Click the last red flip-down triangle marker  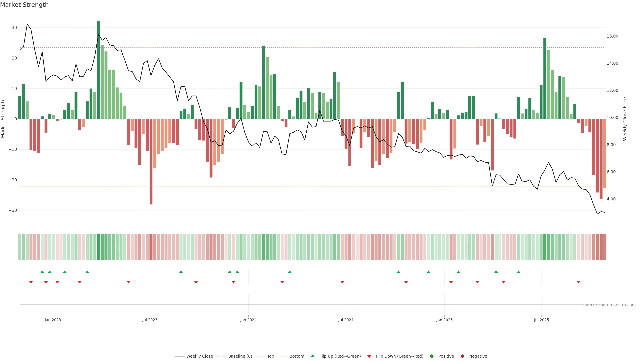[x=578, y=282]
